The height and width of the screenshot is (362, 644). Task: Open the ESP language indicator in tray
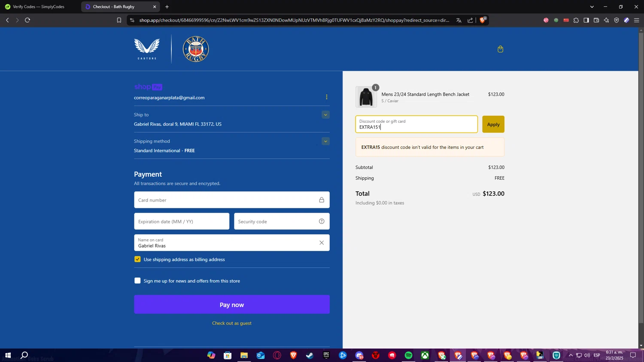coord(597,355)
